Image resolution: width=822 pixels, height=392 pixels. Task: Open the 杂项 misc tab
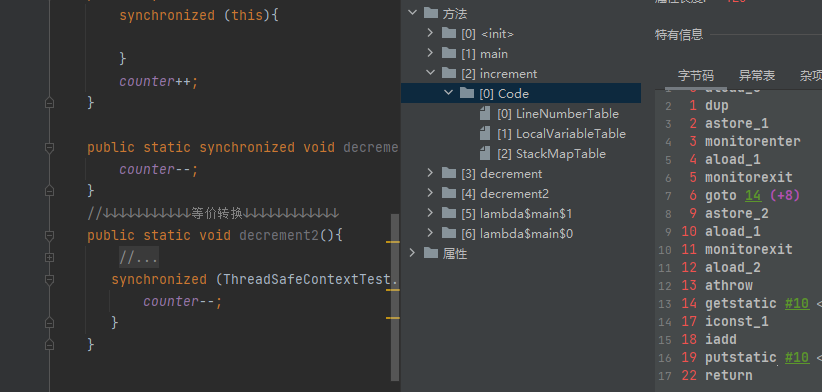point(810,75)
